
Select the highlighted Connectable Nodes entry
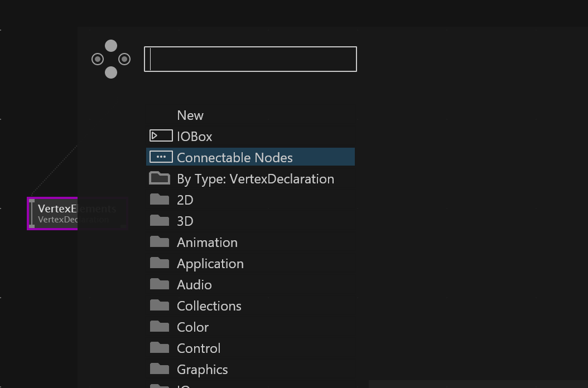coord(234,158)
